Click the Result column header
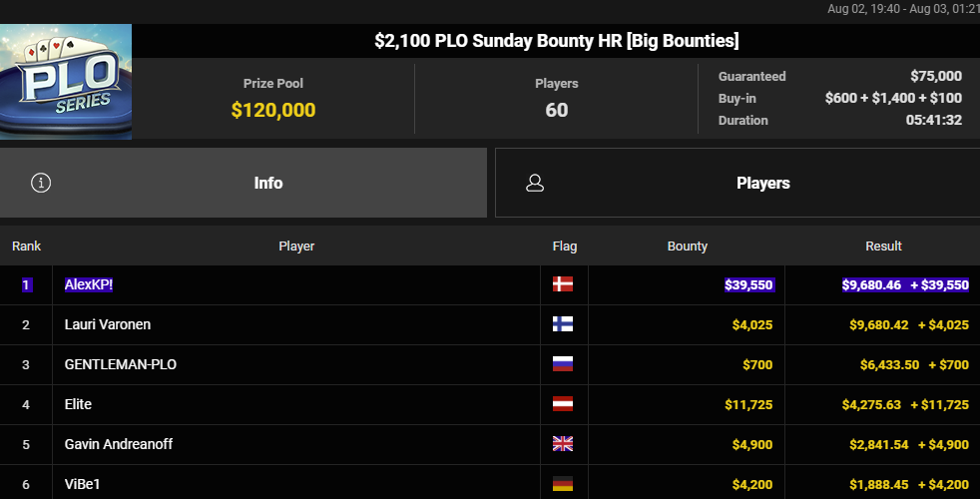This screenshot has height=499, width=980. click(883, 247)
